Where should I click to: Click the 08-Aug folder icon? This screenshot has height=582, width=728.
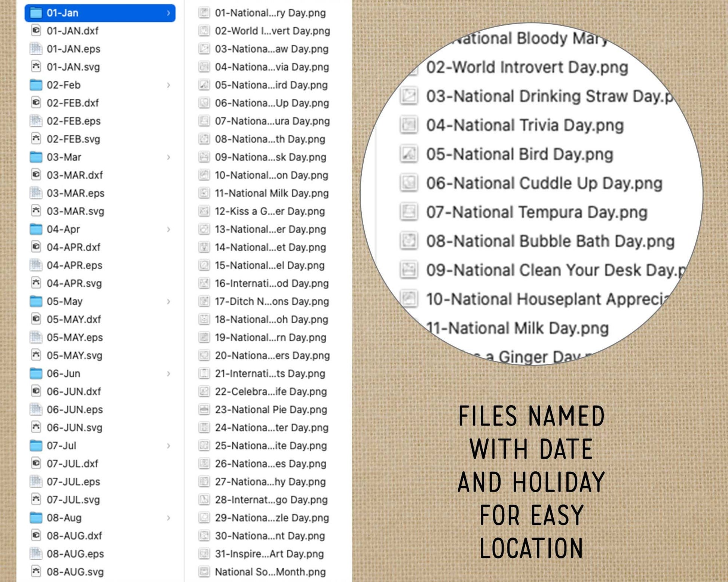pos(36,517)
